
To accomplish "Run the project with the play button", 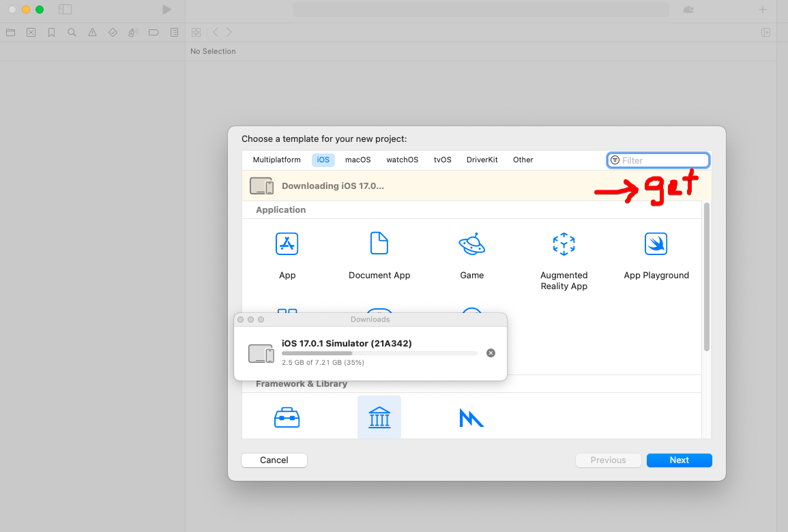I will [167, 10].
